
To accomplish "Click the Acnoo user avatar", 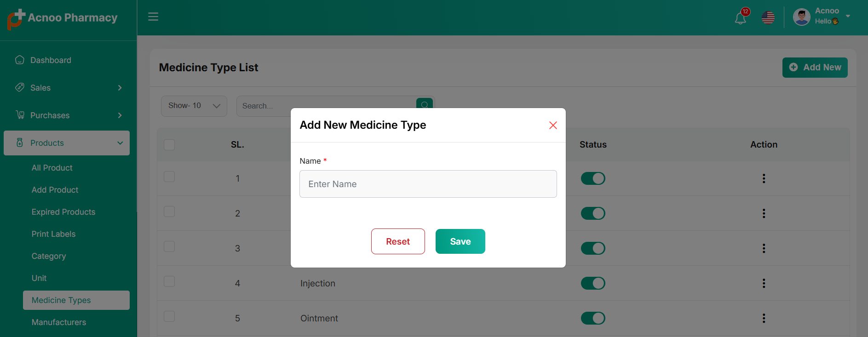I will tap(801, 17).
